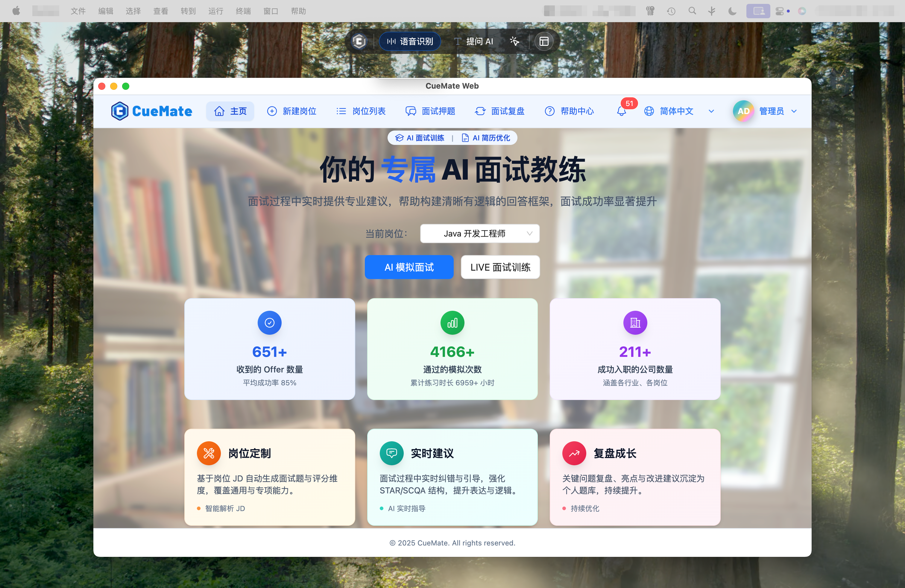Click the cursor sparkle icon in floating bar
Screen dimensions: 905x588
point(514,41)
